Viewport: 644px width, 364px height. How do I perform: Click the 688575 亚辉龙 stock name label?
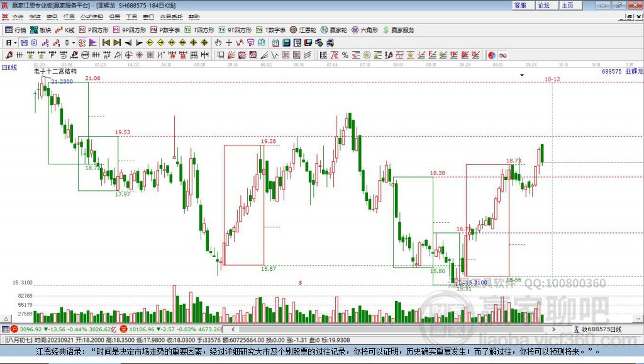[622, 71]
